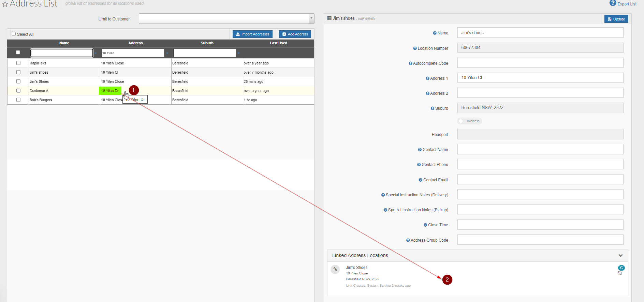Click help icon for Delivery instruction notes
The height and width of the screenshot is (302, 644).
coord(383,195)
